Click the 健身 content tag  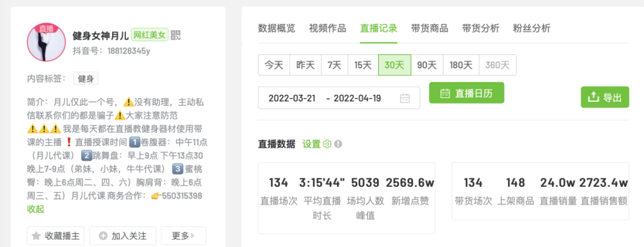pos(86,79)
